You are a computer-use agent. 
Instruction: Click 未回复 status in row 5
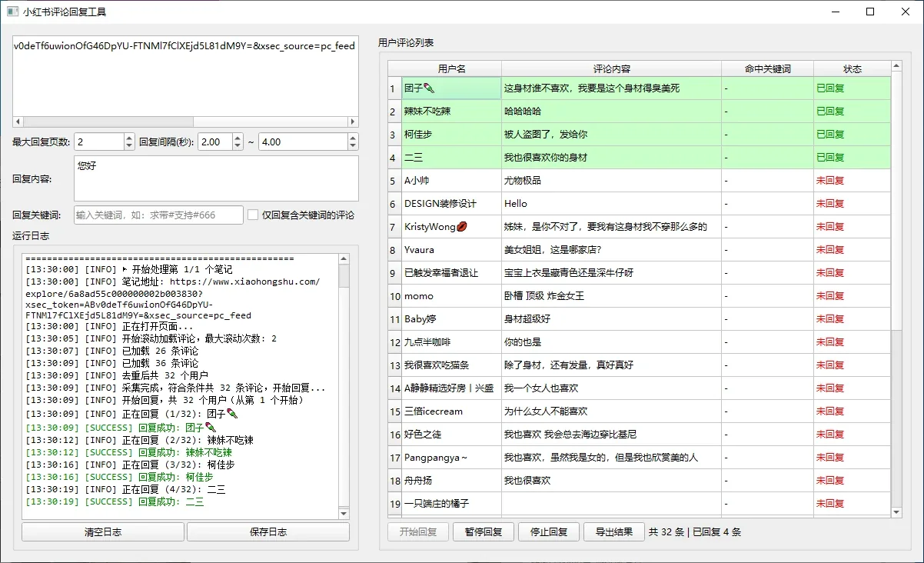[x=853, y=181]
